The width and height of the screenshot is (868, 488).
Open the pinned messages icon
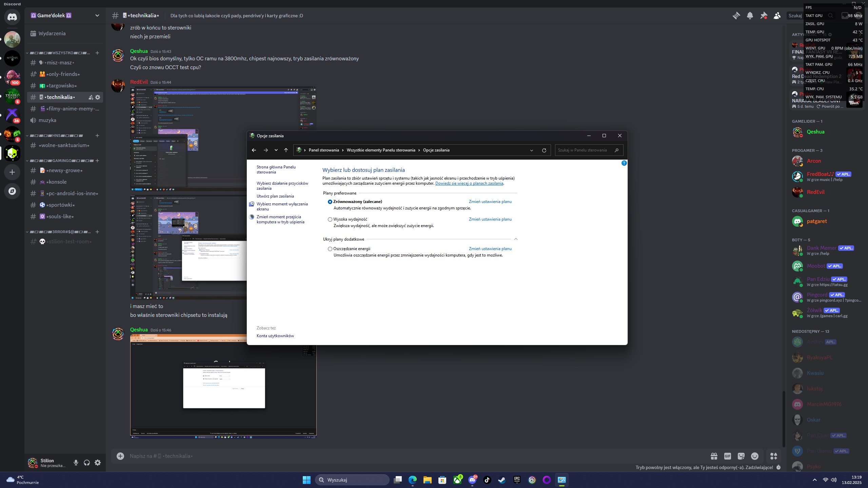click(763, 16)
